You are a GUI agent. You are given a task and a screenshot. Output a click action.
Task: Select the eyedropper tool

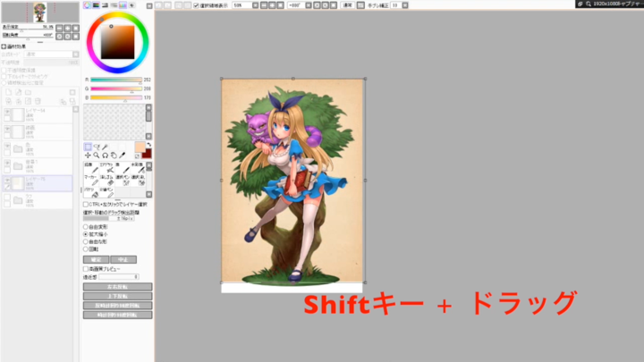coord(122,156)
